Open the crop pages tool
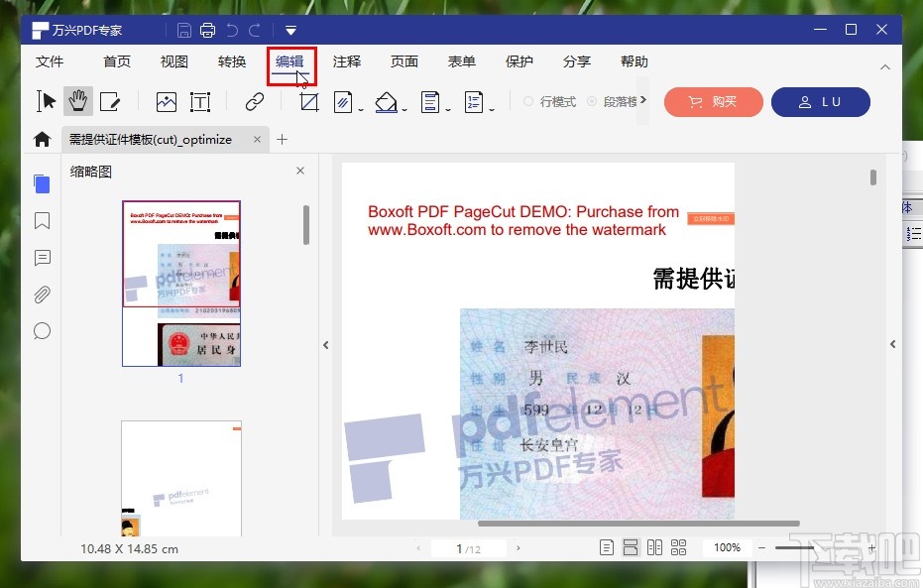The image size is (923, 588). pyautogui.click(x=311, y=102)
